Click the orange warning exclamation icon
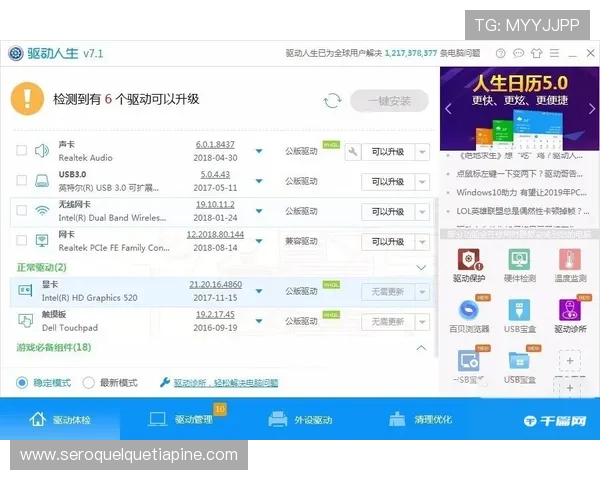 click(x=27, y=99)
